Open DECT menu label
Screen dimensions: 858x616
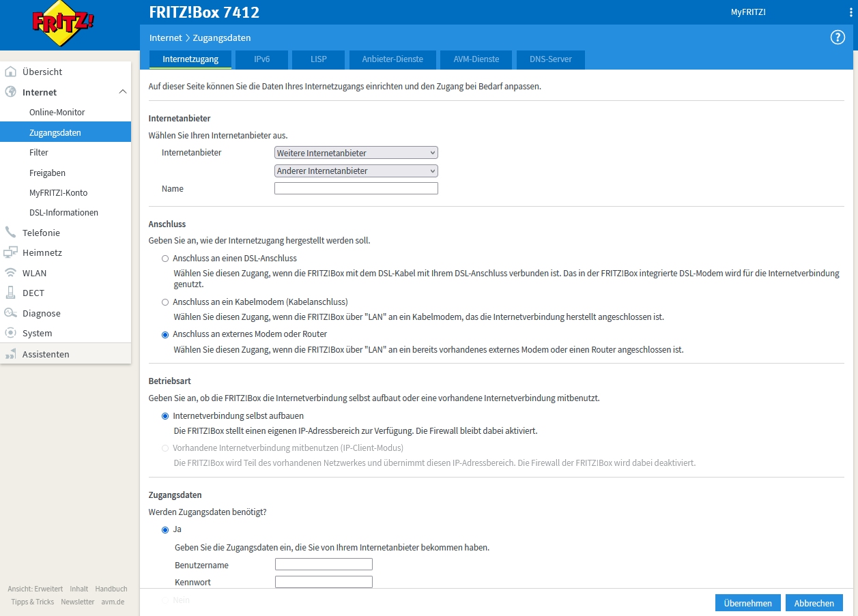click(33, 293)
